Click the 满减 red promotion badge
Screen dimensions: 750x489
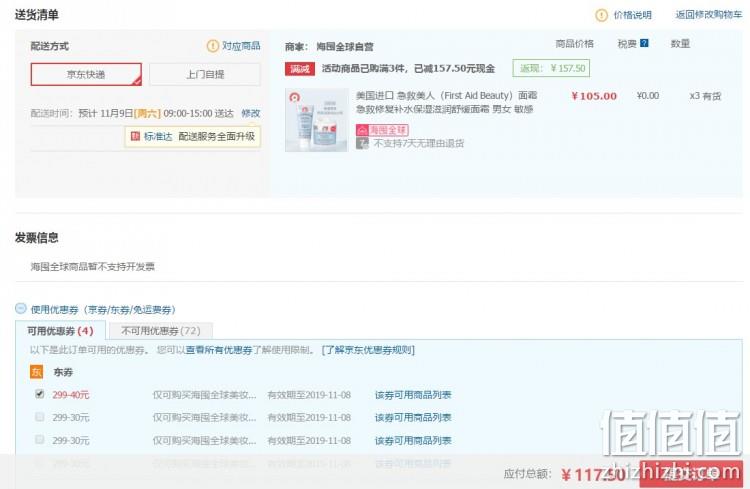(x=299, y=69)
